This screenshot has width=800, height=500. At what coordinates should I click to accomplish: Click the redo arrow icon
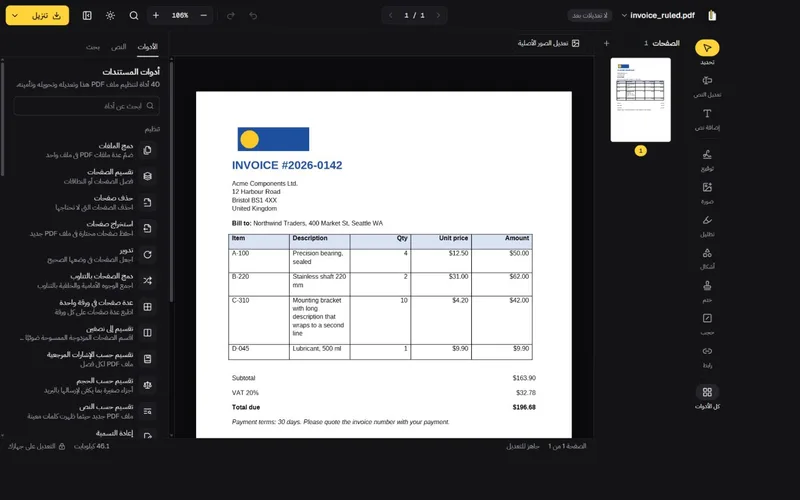231,15
